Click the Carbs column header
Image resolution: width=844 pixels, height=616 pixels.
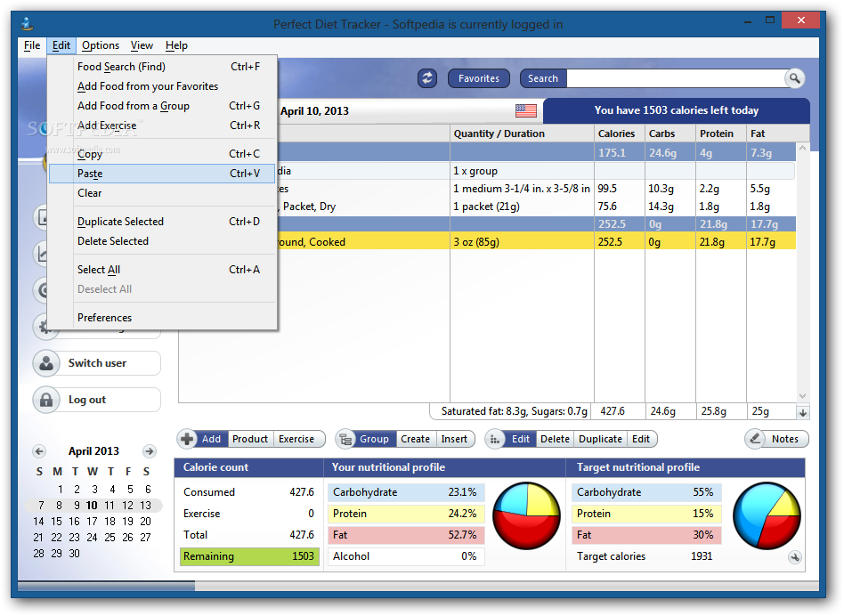tap(670, 134)
